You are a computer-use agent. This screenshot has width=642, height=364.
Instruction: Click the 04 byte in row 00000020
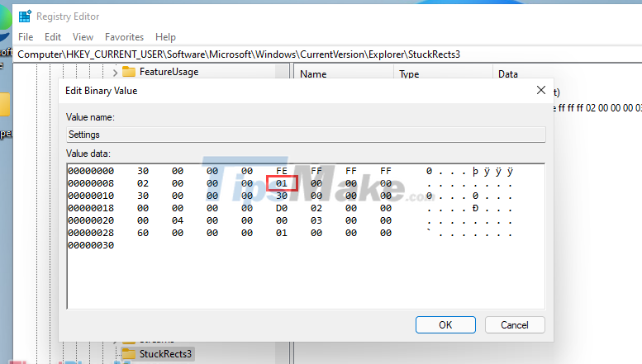click(x=178, y=220)
